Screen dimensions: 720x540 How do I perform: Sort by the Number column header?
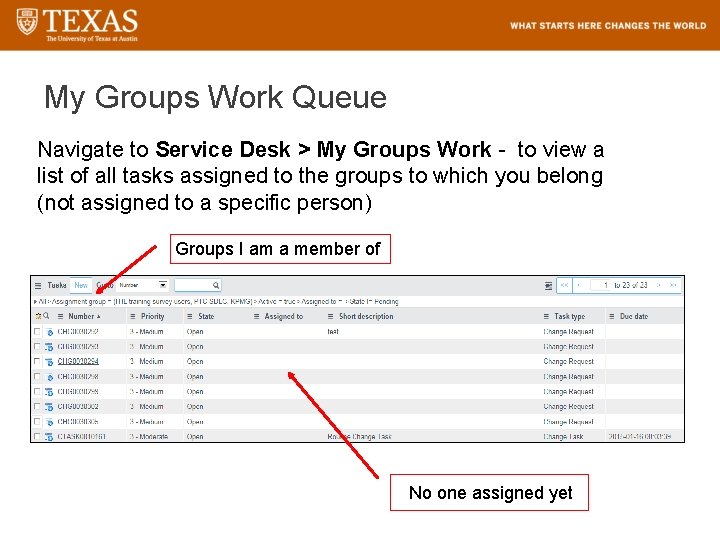[81, 316]
